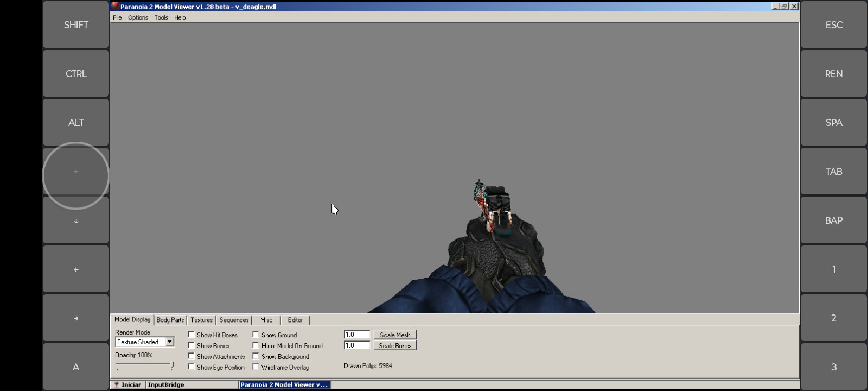Image resolution: width=868 pixels, height=391 pixels.
Task: Click the Scale Mesh button
Action: (x=395, y=335)
